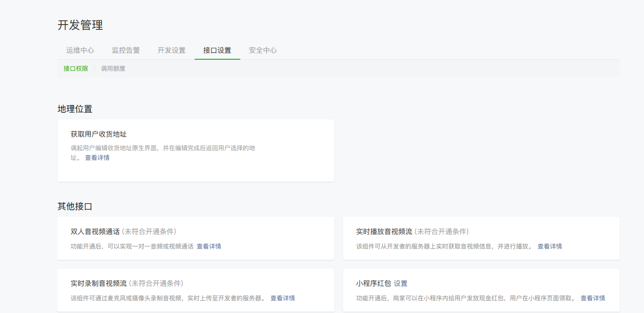
Task: Open 查看详情 for 双人音视频通话
Action: [x=209, y=246]
